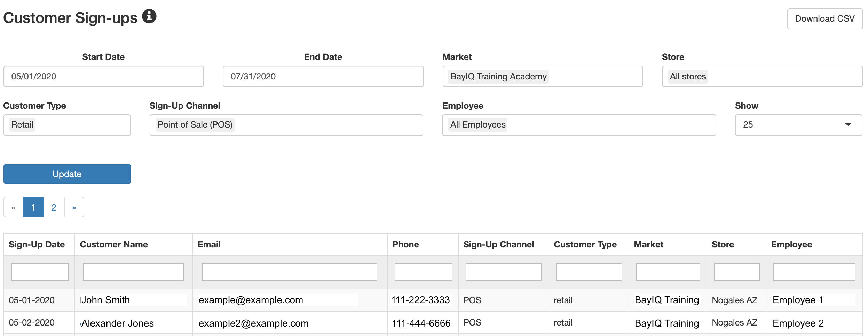Select the BayIQ Training Academy market tag
Screen dimensions: 868x336
pos(498,76)
